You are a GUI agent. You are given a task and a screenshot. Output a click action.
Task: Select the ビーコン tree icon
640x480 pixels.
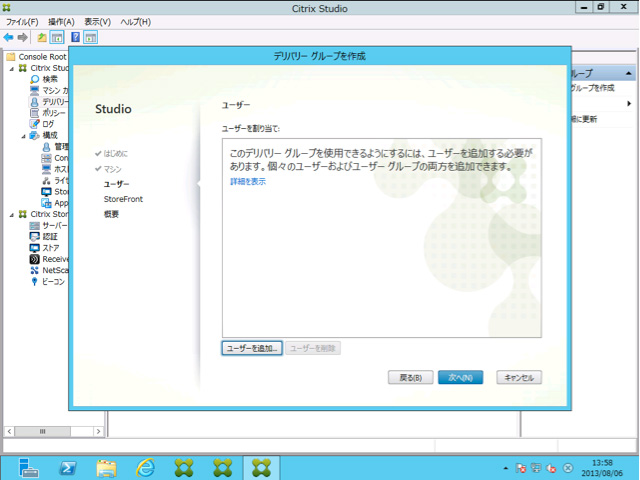(35, 282)
